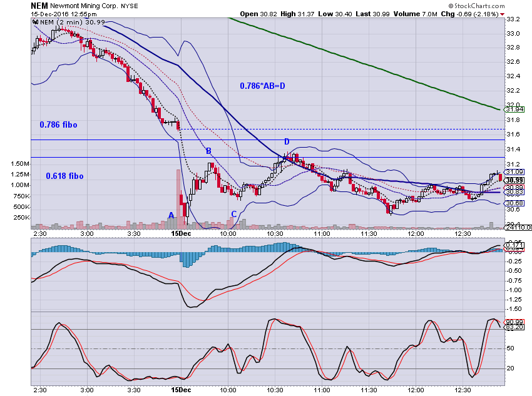This screenshot has height=396, width=532.
Task: Click the -0.75 MACD axis label
Action: coord(514,281)
